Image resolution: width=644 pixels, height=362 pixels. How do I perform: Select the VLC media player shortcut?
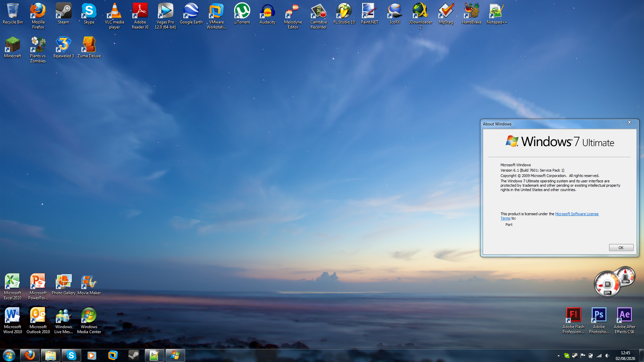115,16
